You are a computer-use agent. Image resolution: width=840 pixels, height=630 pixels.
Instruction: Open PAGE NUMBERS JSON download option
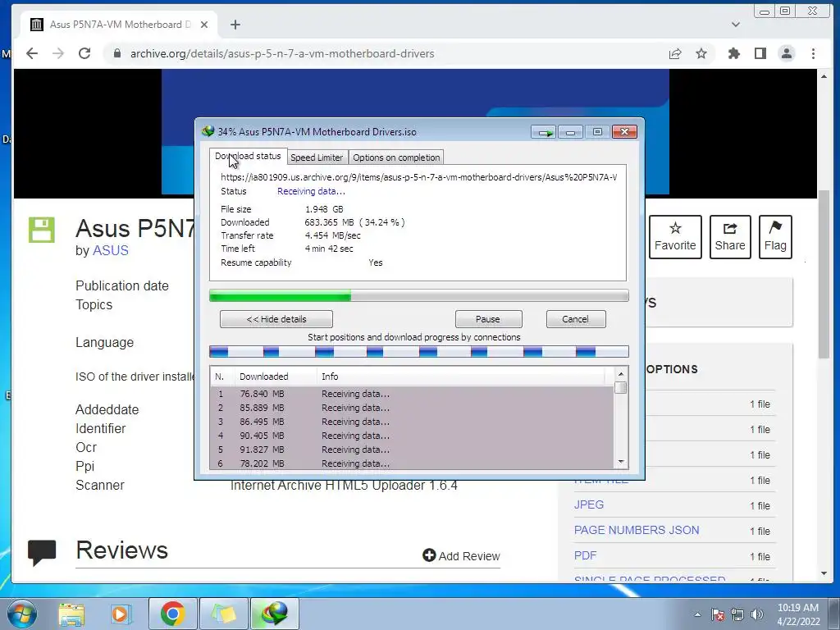(637, 531)
